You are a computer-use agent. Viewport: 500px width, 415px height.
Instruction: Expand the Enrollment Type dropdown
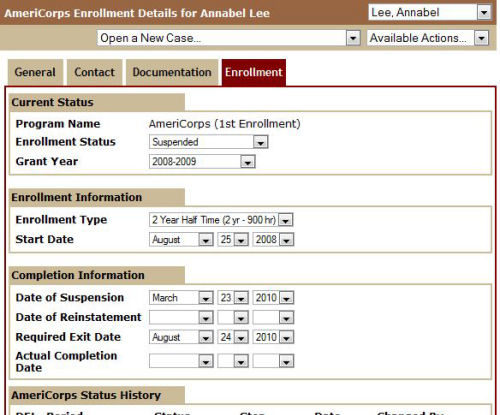pos(221,220)
